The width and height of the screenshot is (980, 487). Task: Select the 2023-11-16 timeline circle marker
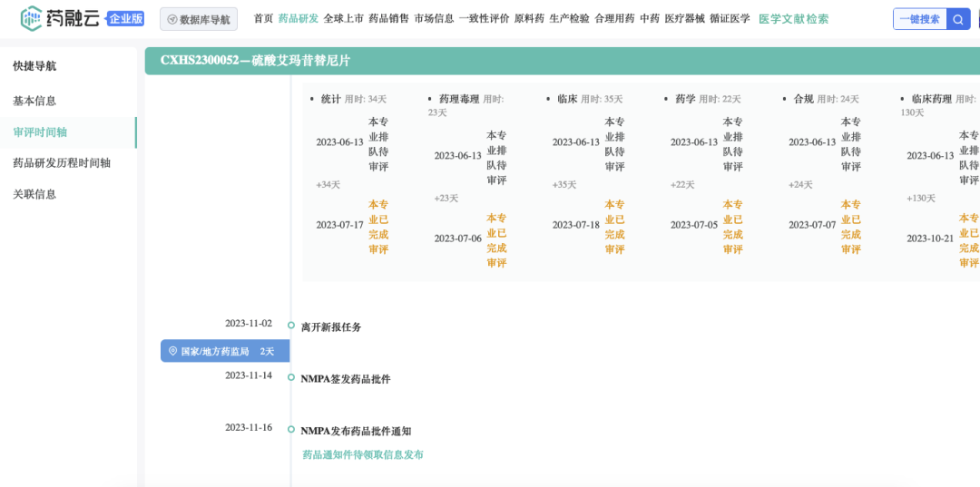pos(291,429)
